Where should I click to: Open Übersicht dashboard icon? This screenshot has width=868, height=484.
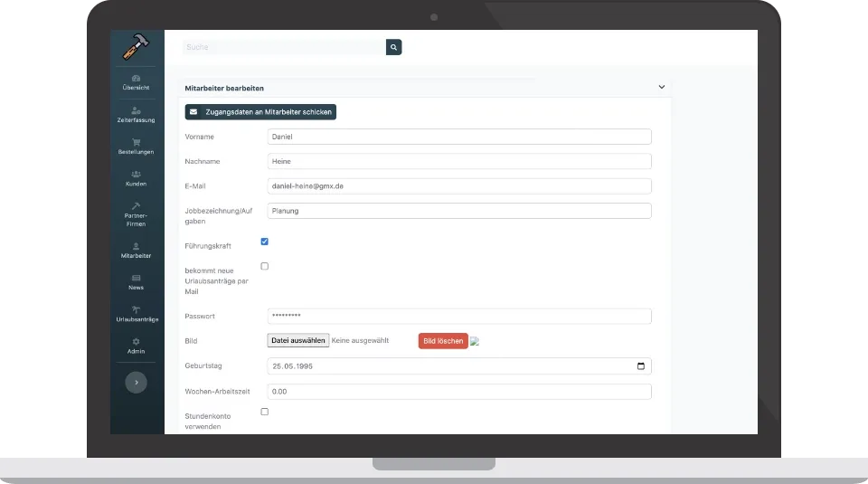[x=136, y=78]
